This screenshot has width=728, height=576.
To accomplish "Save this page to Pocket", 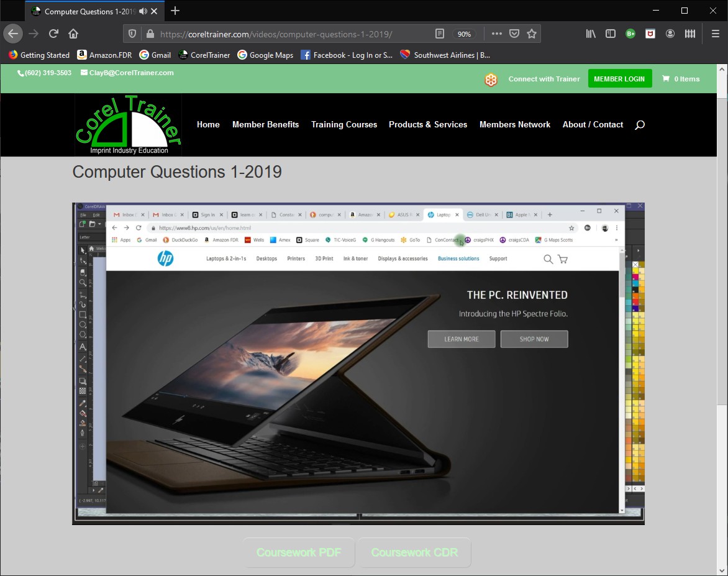I will click(514, 34).
